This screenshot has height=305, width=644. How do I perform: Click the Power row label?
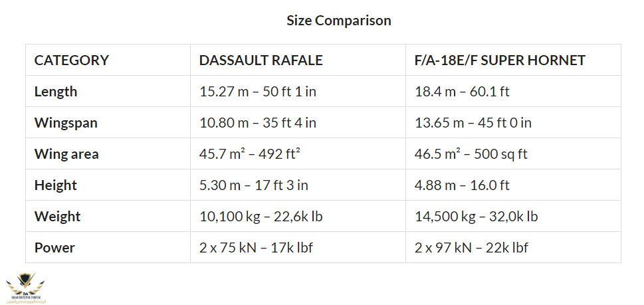click(x=54, y=248)
